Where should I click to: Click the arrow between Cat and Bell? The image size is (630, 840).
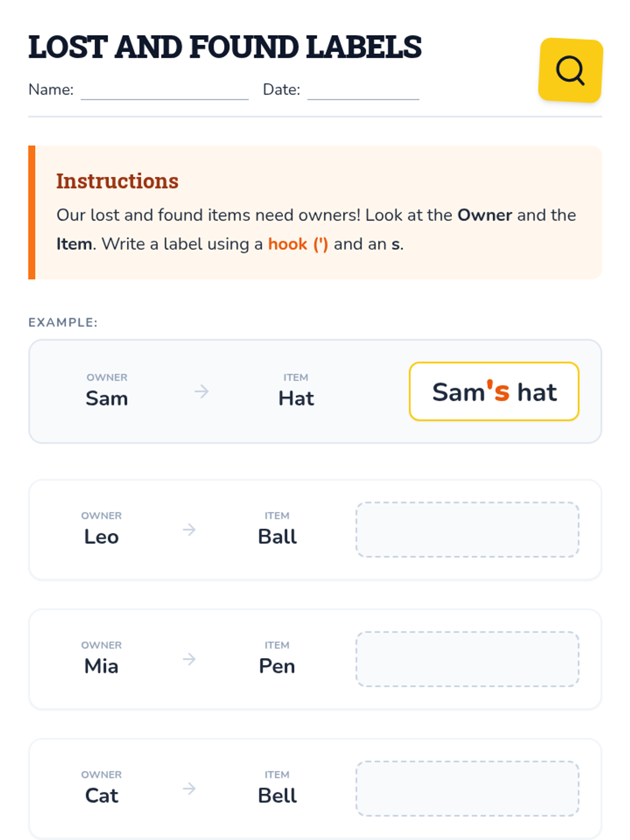point(190,789)
